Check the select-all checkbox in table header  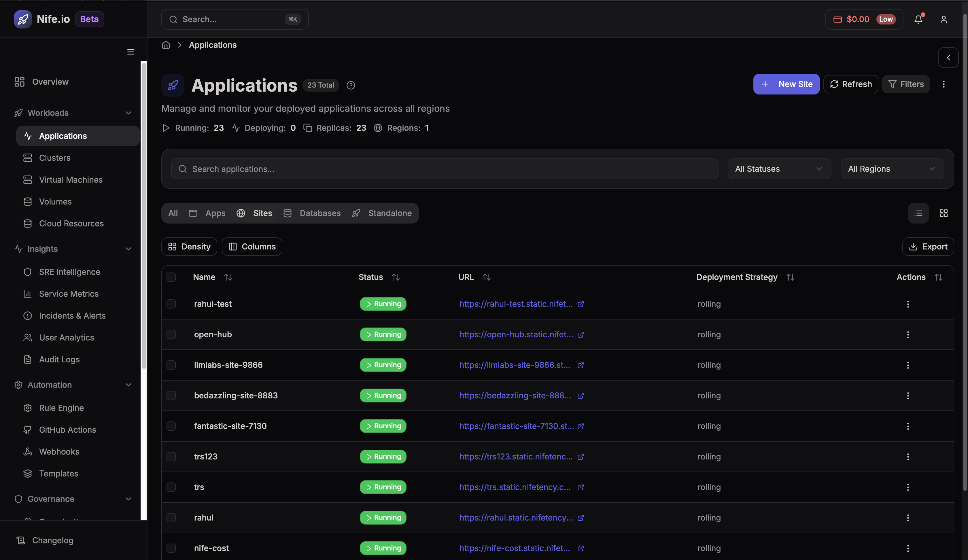[x=171, y=277]
